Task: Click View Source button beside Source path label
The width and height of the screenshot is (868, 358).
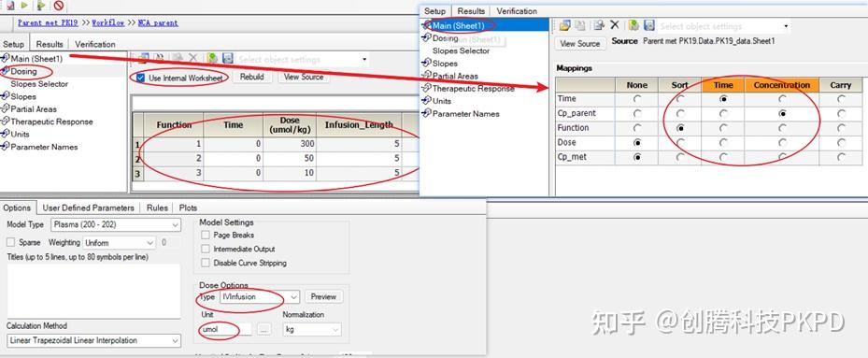Action: tap(579, 43)
